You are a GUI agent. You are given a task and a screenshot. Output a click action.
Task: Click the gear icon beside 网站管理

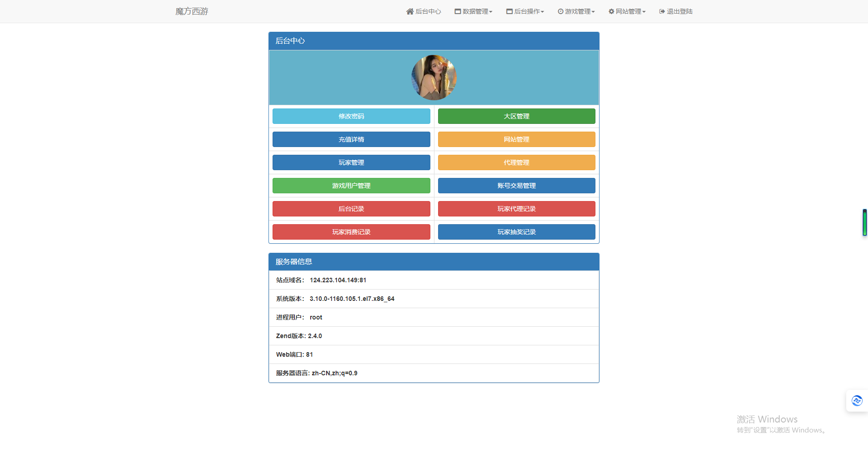[x=611, y=11]
